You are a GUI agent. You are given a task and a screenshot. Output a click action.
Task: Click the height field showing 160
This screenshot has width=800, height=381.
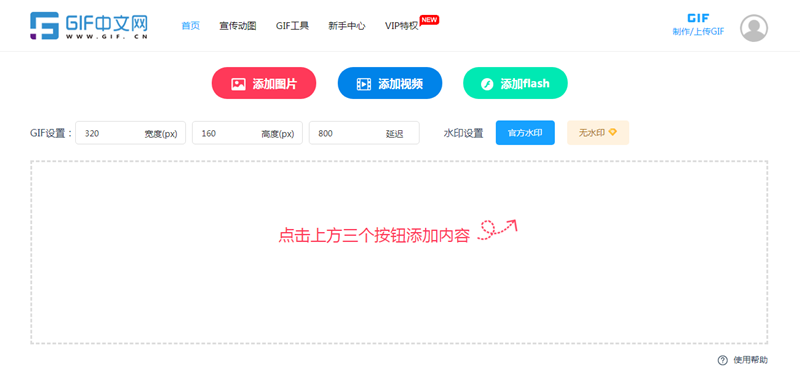[x=247, y=133]
